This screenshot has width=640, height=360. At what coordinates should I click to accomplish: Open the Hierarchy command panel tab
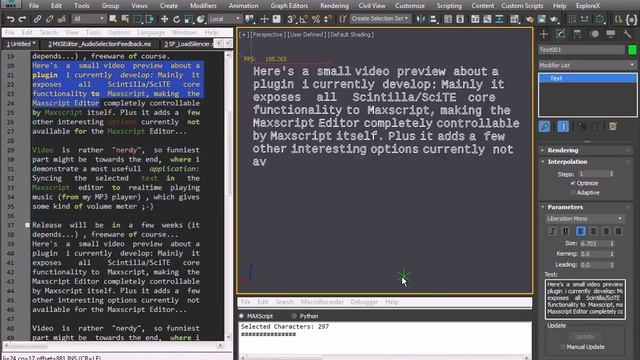[577, 34]
